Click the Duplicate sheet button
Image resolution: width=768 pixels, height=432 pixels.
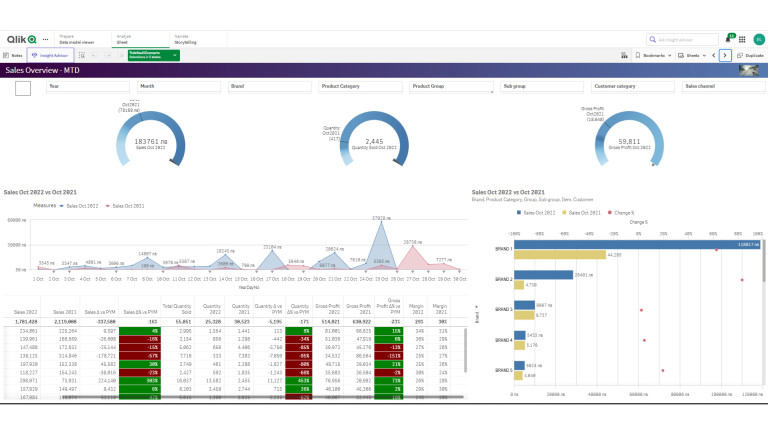752,56
